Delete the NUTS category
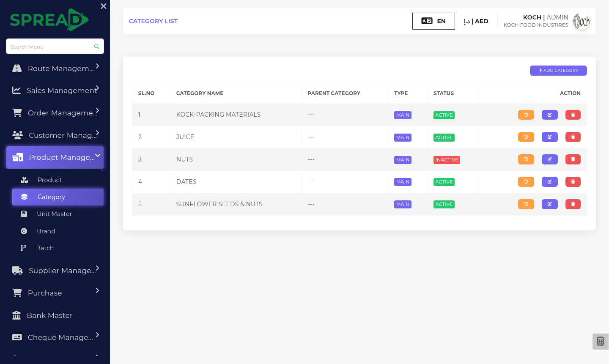 coord(573,159)
